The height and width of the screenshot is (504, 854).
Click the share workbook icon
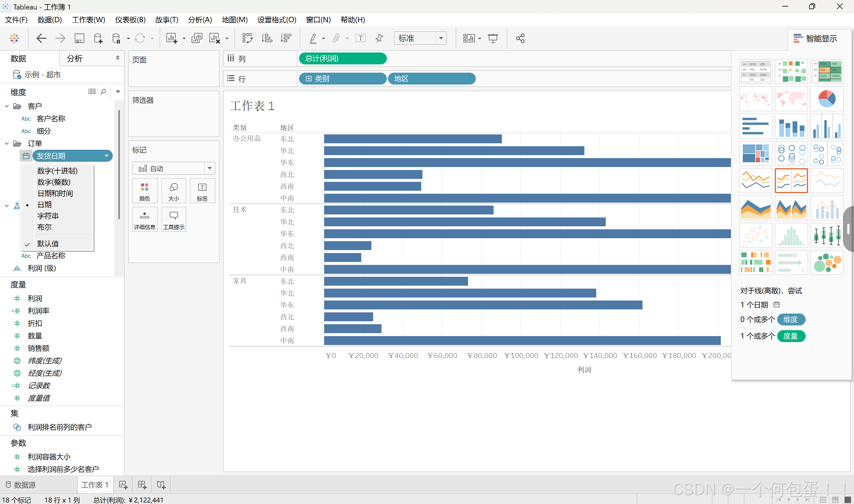520,38
